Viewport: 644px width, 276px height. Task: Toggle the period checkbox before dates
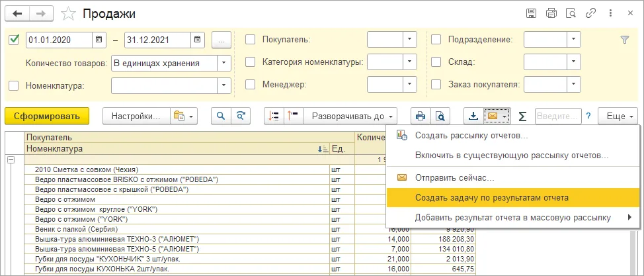tap(14, 40)
